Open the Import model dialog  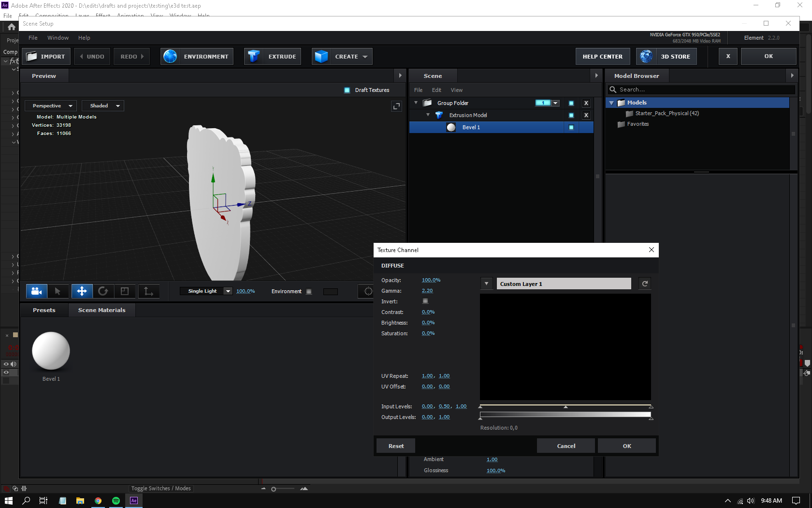46,56
